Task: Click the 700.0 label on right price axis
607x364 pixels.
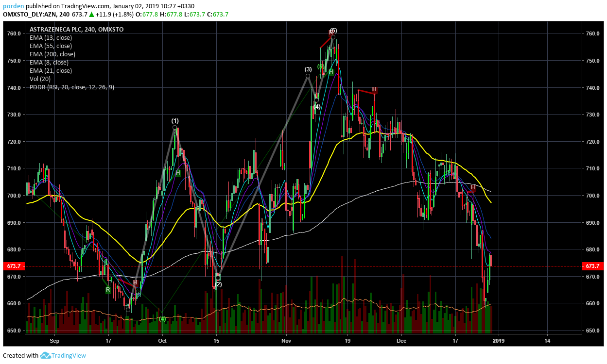Action: tap(593, 196)
